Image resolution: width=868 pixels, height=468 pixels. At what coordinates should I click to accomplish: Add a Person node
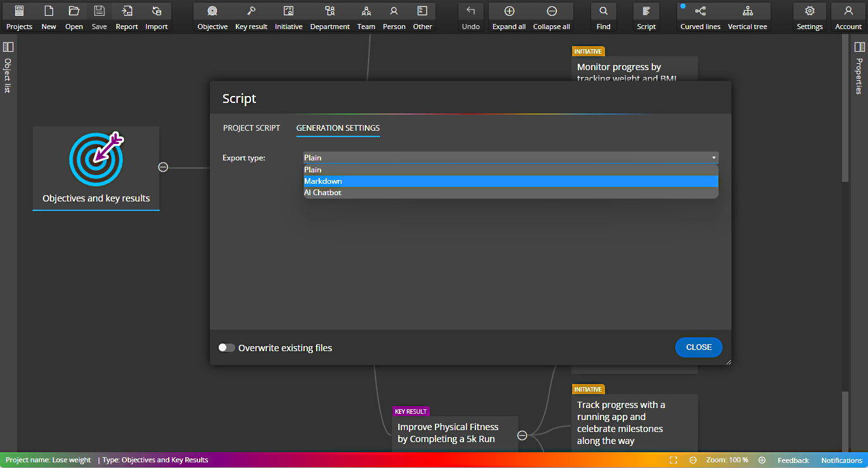(394, 17)
